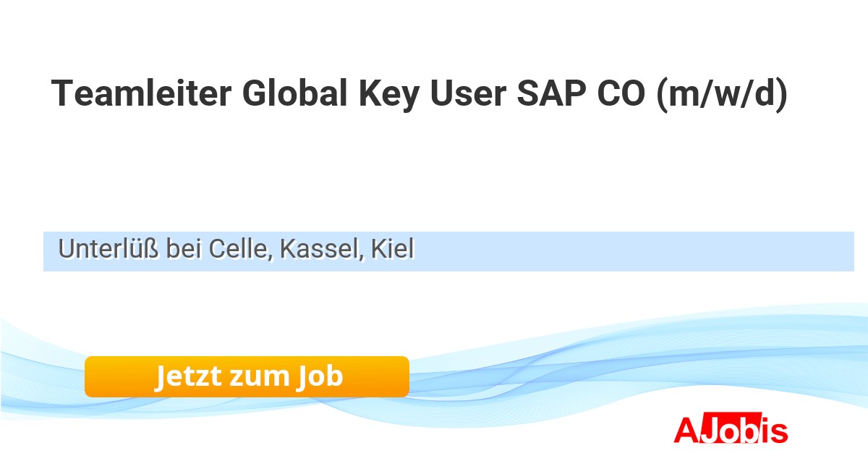Click the empty light blue location bar
This screenshot has height=456, width=868.
637,251
